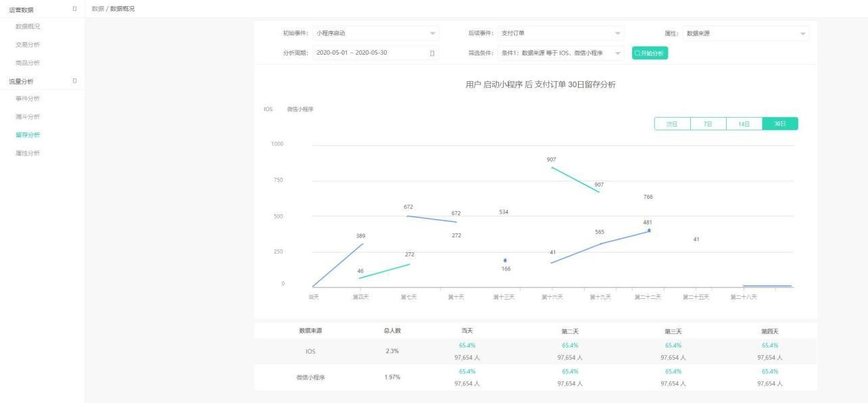Switch to the 7日 retention tab

point(707,124)
